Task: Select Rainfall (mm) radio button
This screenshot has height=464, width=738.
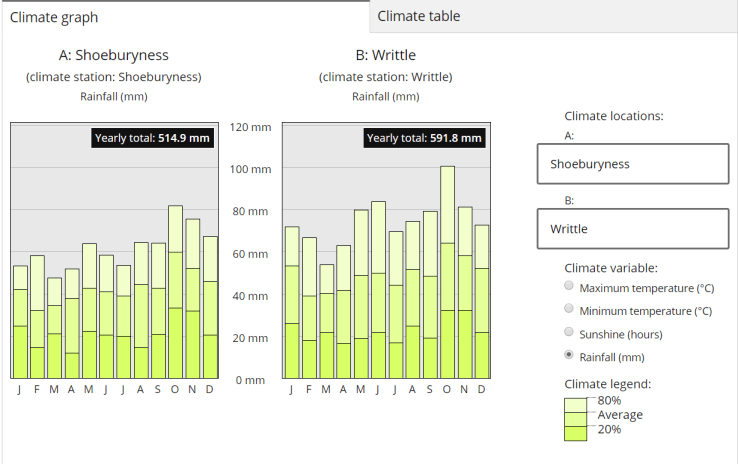Action: tap(570, 355)
